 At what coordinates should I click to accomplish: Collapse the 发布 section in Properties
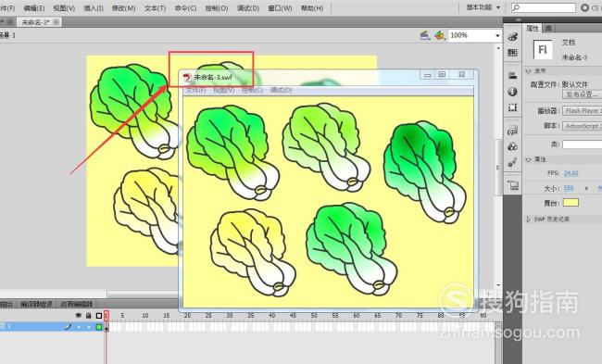[529, 71]
